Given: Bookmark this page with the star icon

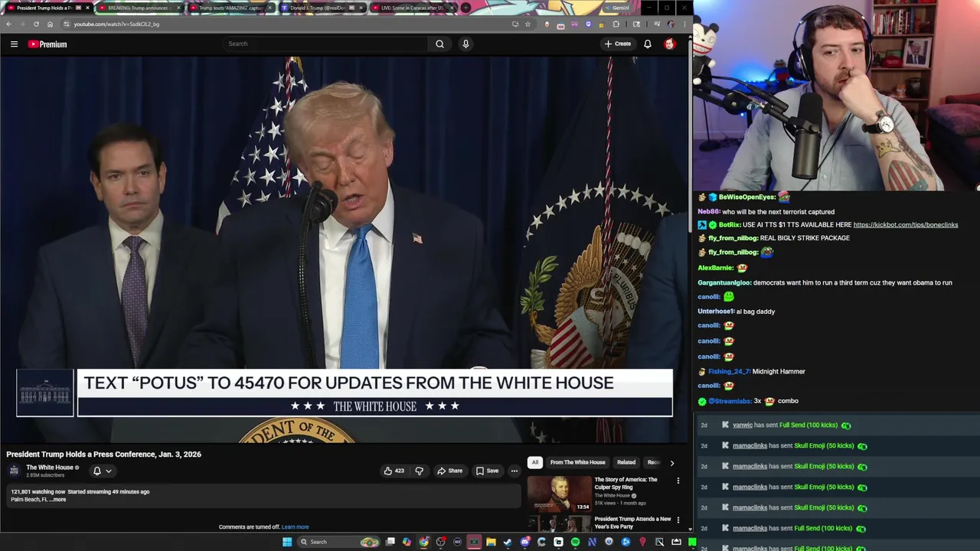Looking at the screenshot, I should (x=528, y=24).
